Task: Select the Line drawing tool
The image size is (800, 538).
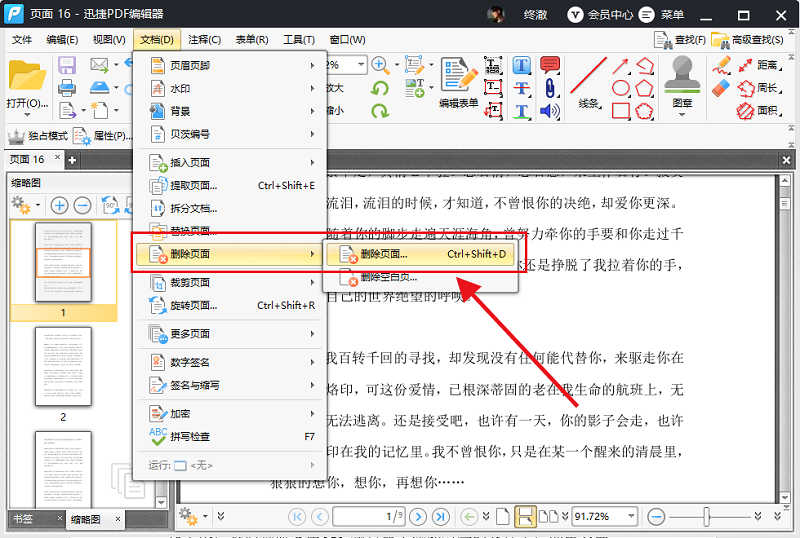Action: [588, 82]
